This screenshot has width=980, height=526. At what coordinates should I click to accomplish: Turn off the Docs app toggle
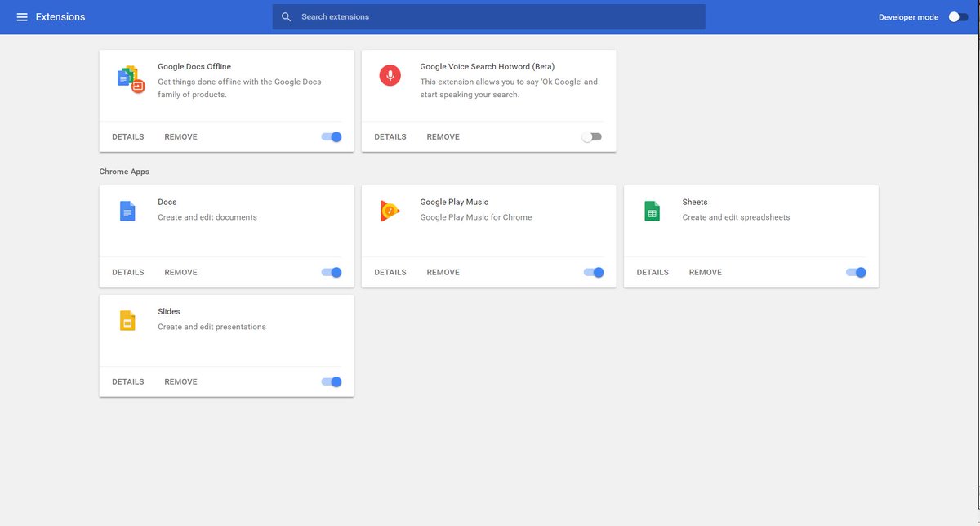332,273
